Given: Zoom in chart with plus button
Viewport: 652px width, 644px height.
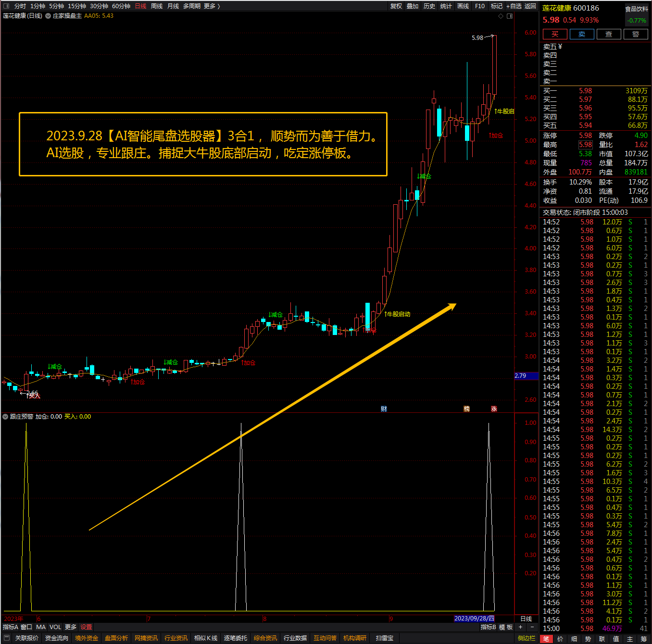Looking at the screenshot, I should (x=520, y=627).
